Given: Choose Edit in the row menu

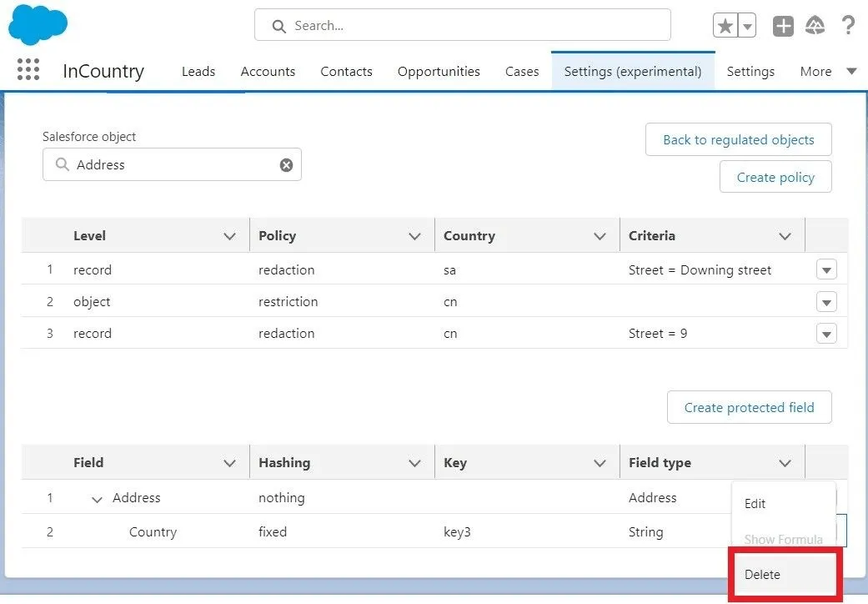Looking at the screenshot, I should click(x=755, y=504).
